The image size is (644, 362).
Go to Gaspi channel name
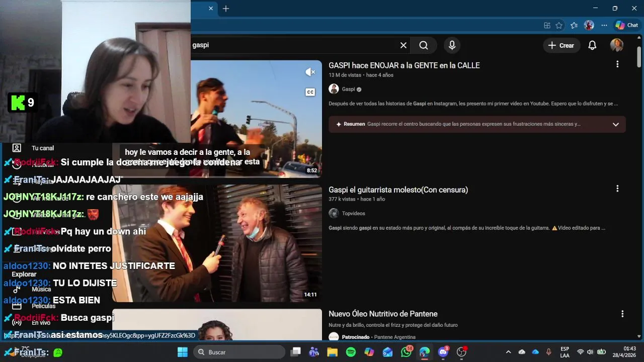[348, 89]
